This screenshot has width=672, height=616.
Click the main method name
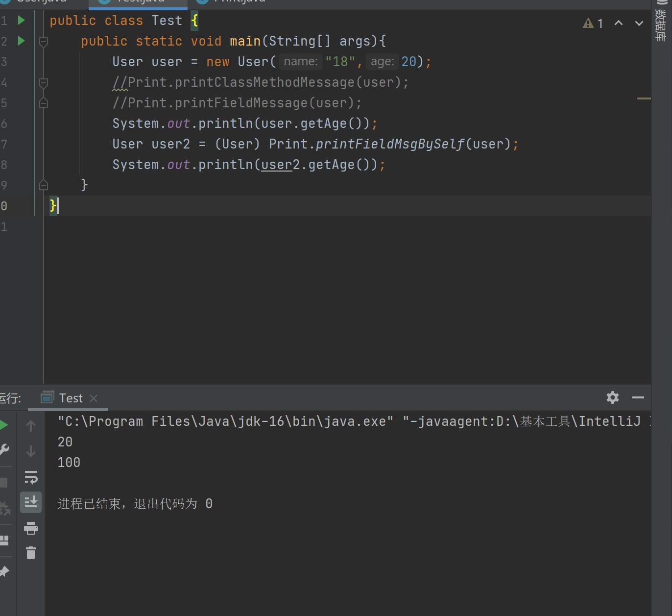coord(245,41)
